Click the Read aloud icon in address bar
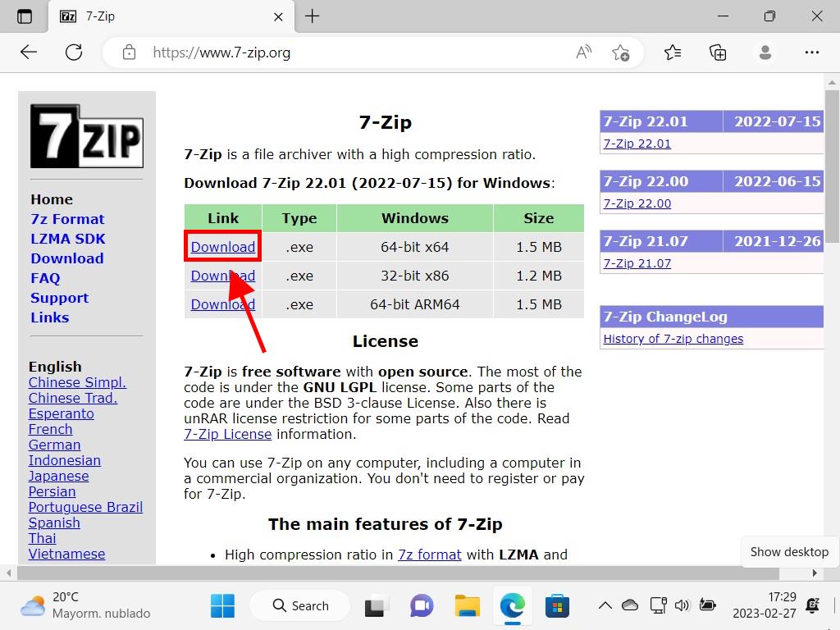This screenshot has height=630, width=840. tap(583, 52)
